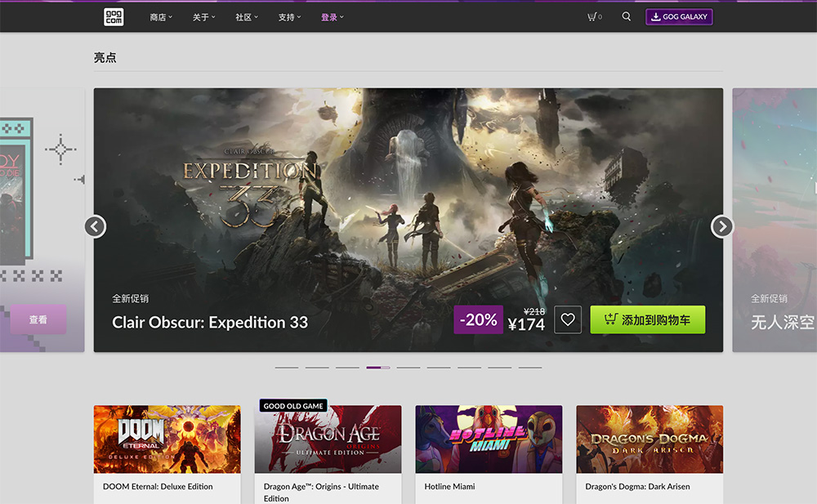Click 添加到购物车 add to cart button
The width and height of the screenshot is (817, 504).
[x=648, y=319]
